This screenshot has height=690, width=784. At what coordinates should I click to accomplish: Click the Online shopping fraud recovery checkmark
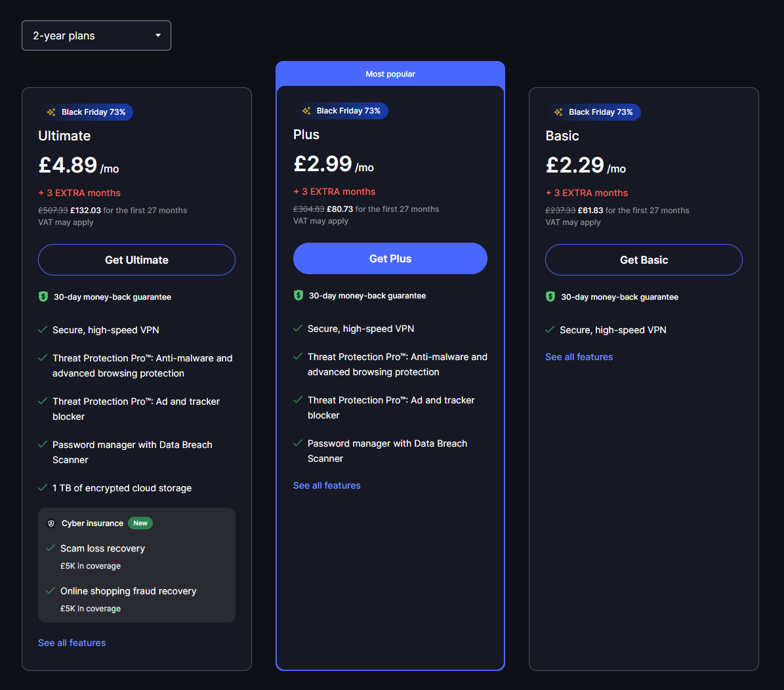(51, 590)
